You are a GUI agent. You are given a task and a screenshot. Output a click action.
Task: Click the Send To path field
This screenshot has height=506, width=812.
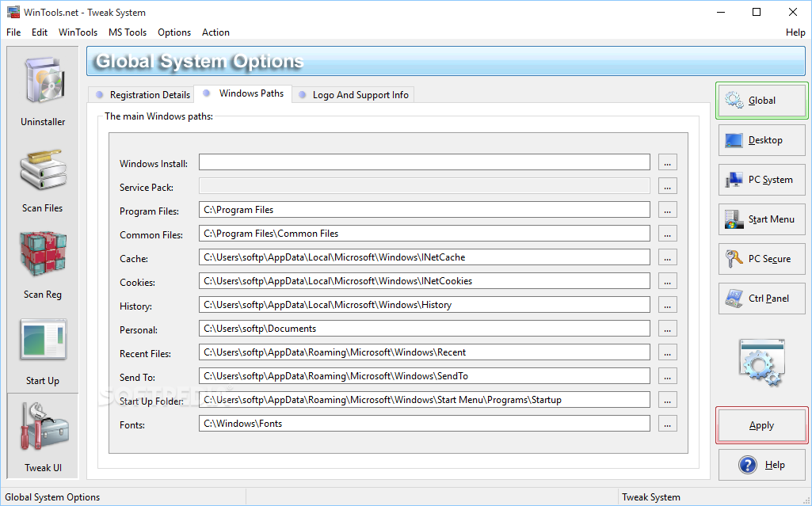coord(424,376)
